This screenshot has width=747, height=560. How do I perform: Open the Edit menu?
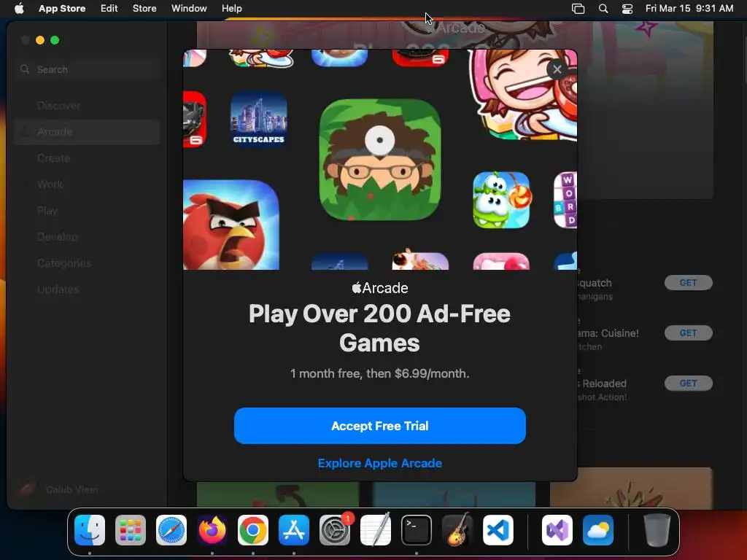[109, 9]
